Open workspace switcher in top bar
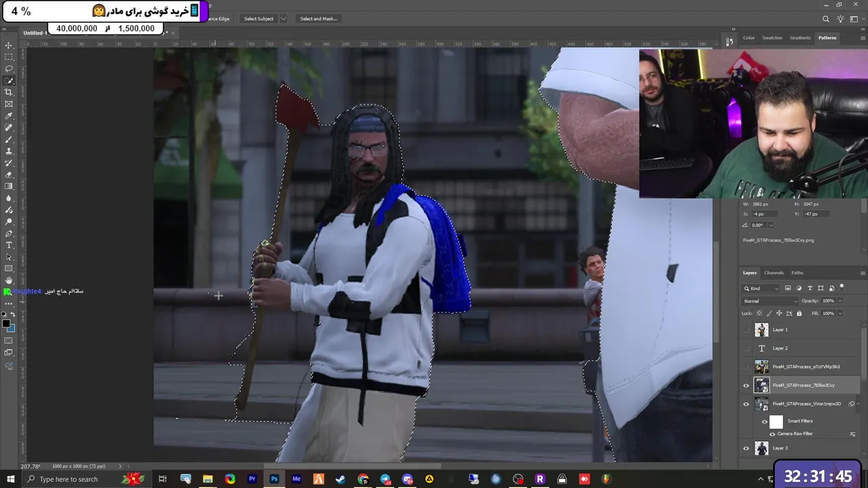This screenshot has width=868, height=488. tap(854, 19)
